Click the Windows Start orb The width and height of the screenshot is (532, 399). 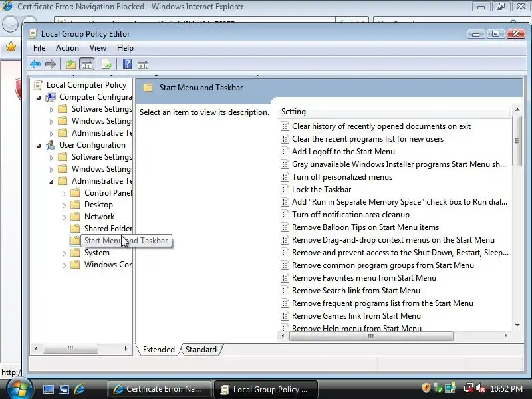click(19, 388)
